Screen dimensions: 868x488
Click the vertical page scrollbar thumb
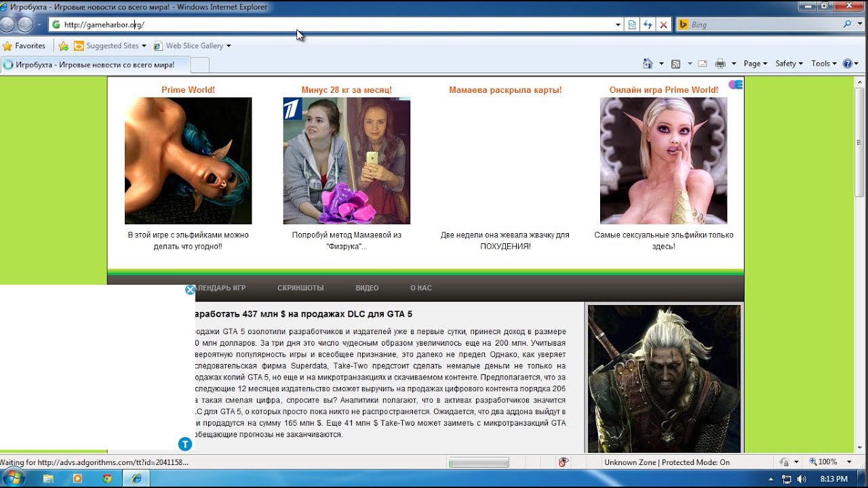point(860,142)
